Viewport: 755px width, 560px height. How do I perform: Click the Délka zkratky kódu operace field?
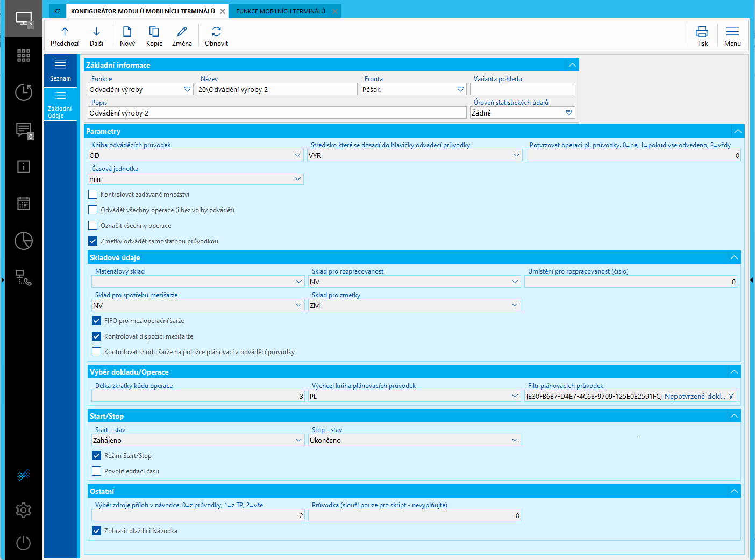[x=198, y=396]
